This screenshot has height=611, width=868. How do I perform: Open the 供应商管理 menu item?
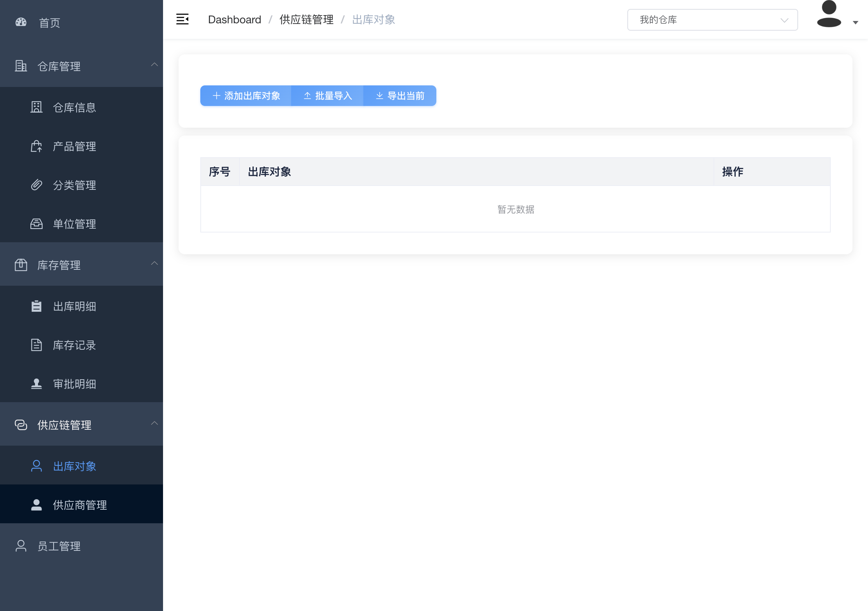[x=80, y=505]
